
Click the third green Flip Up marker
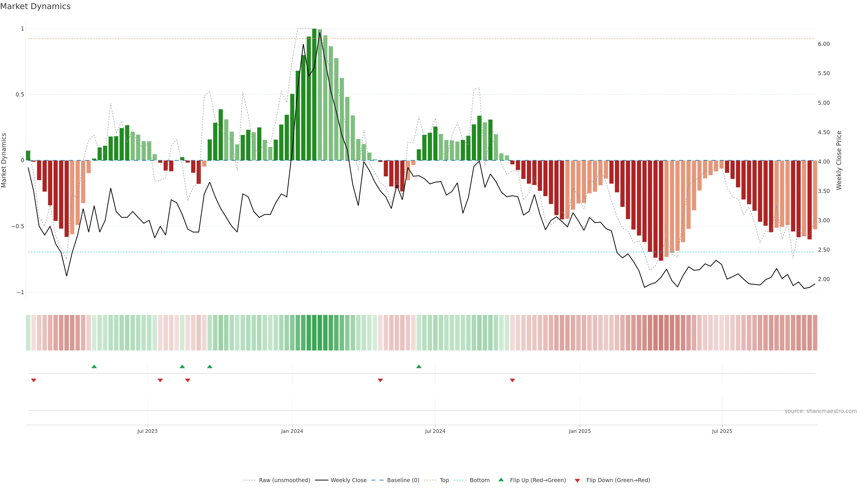pyautogui.click(x=210, y=366)
